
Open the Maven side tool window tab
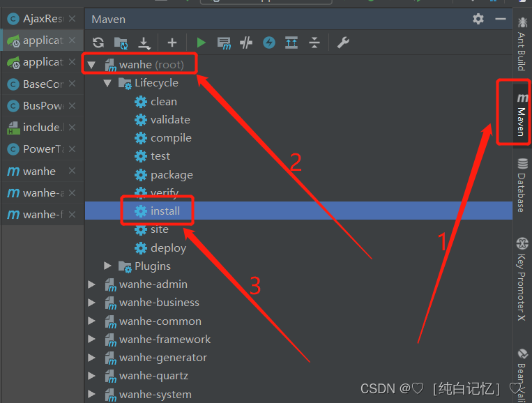522,114
